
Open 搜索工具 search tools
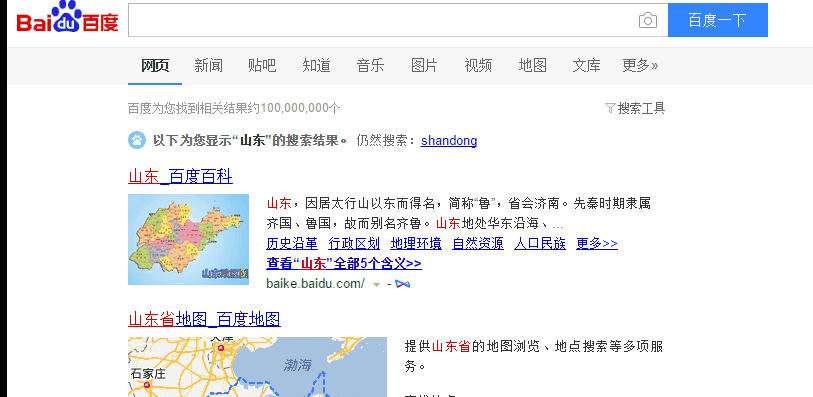[641, 108]
